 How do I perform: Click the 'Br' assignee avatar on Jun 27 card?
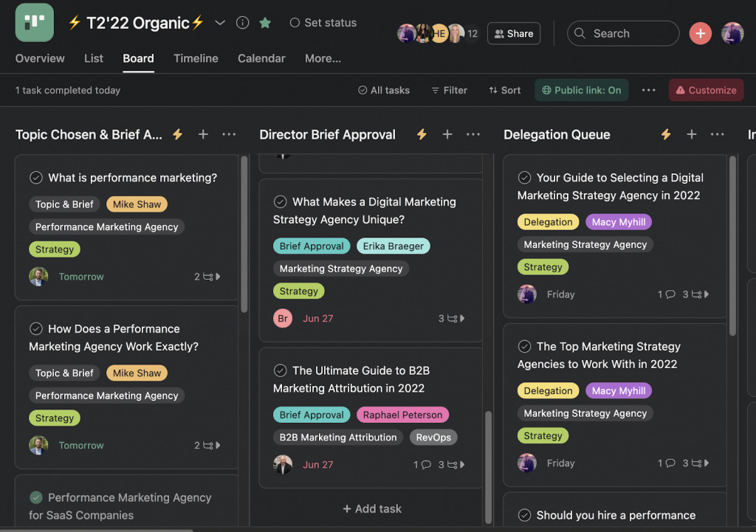pos(283,319)
